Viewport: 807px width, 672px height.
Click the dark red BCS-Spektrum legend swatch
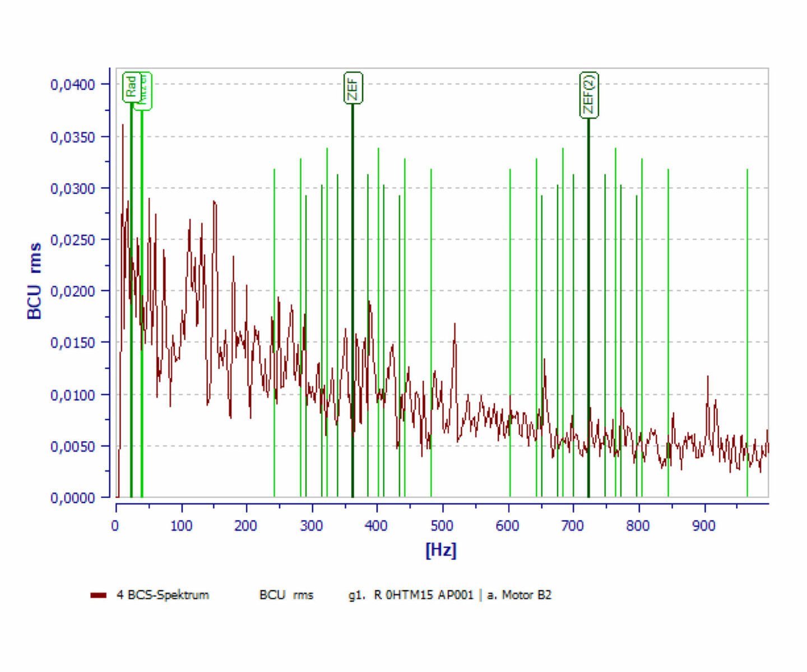click(x=98, y=595)
